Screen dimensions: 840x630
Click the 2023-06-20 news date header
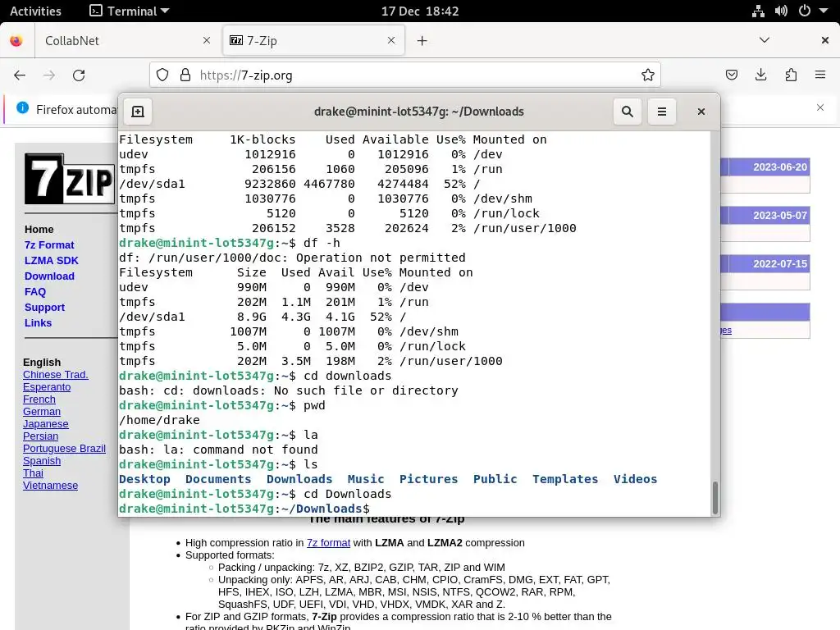[x=780, y=167]
